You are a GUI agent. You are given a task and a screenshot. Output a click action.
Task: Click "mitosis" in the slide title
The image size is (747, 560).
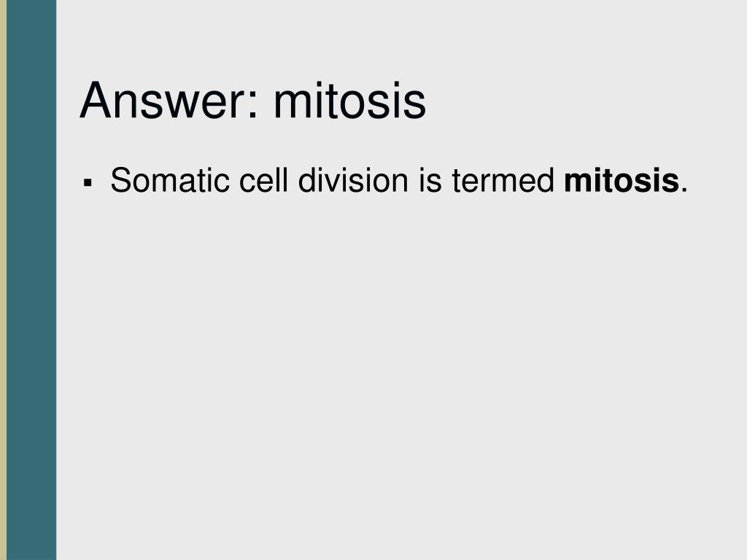[349, 101]
